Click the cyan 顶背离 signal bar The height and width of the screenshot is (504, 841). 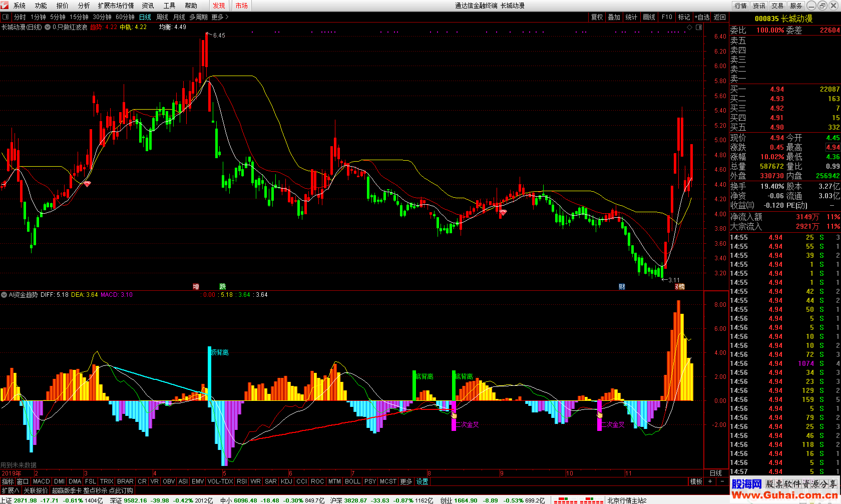[209, 373]
